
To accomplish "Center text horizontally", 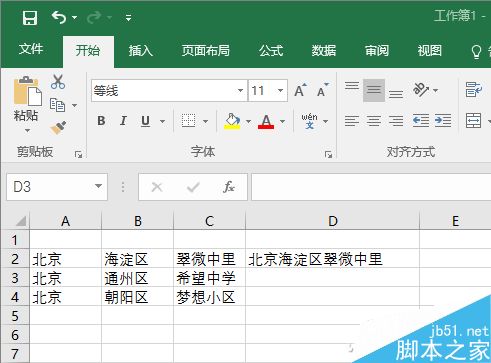I will [374, 121].
